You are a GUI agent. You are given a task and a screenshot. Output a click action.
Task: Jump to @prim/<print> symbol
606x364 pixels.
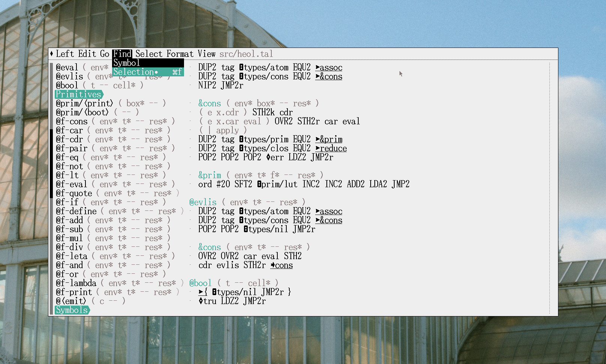(84, 103)
